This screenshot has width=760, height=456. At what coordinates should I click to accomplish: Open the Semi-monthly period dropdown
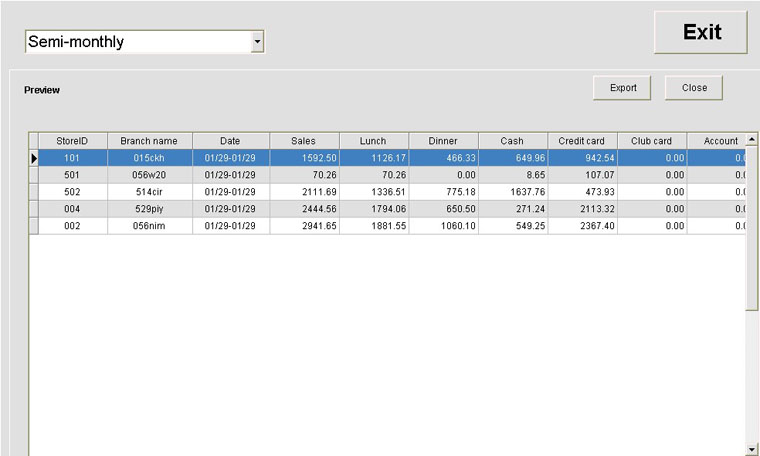coord(258,42)
